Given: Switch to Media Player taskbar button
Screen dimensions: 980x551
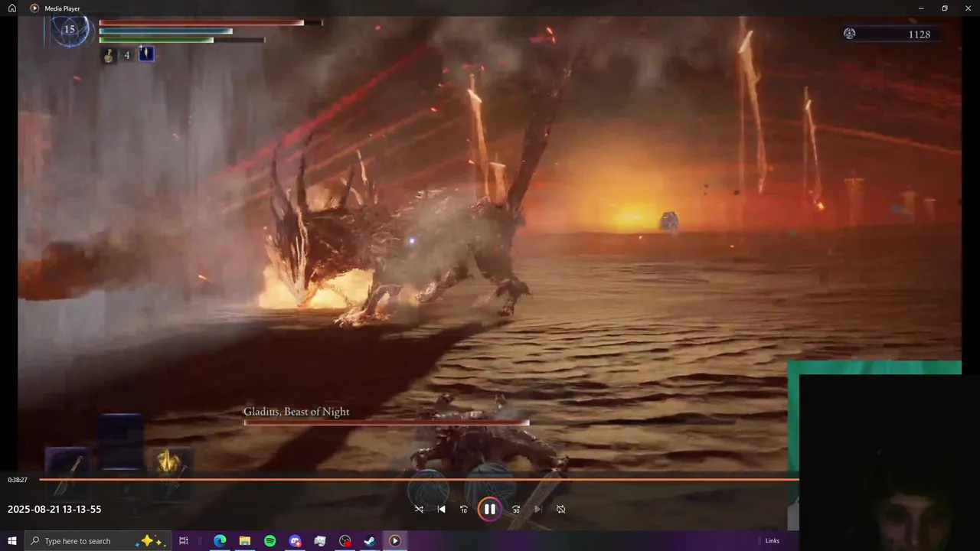Looking at the screenshot, I should 395,541.
